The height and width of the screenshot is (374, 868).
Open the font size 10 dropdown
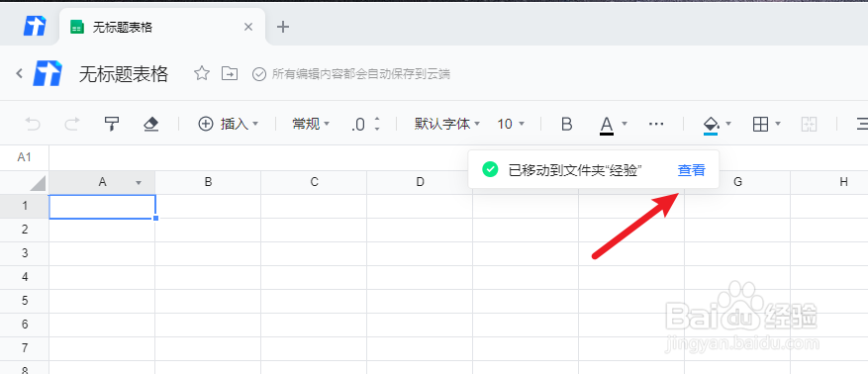coord(511,124)
